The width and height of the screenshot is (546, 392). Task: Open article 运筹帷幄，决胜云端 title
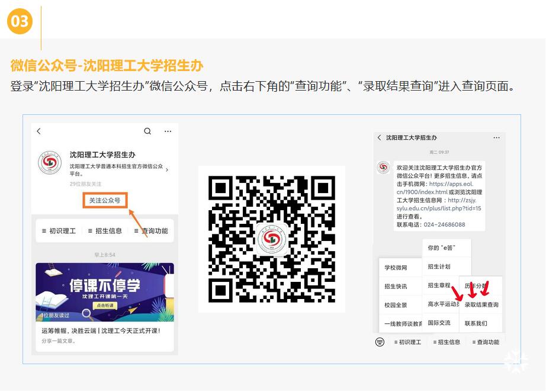pos(101,331)
